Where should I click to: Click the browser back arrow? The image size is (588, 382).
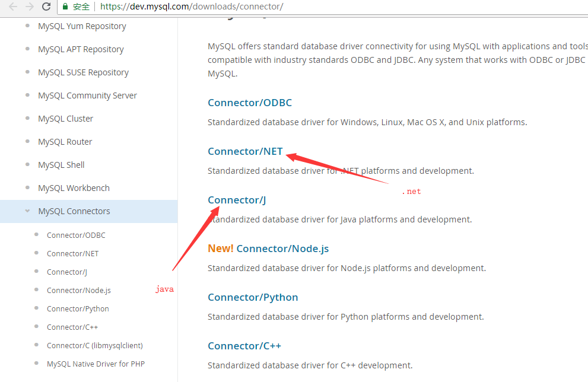(13, 7)
